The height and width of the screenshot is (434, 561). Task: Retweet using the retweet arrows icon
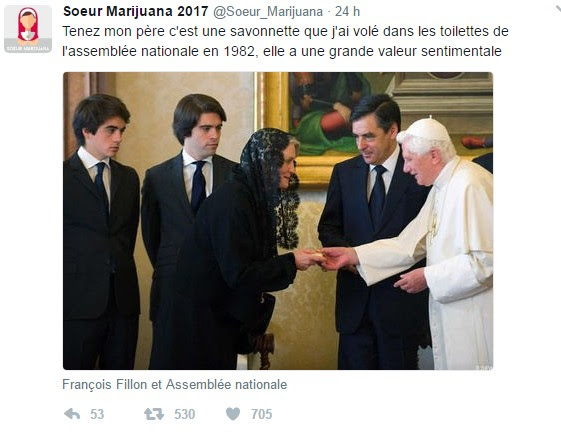(x=154, y=414)
